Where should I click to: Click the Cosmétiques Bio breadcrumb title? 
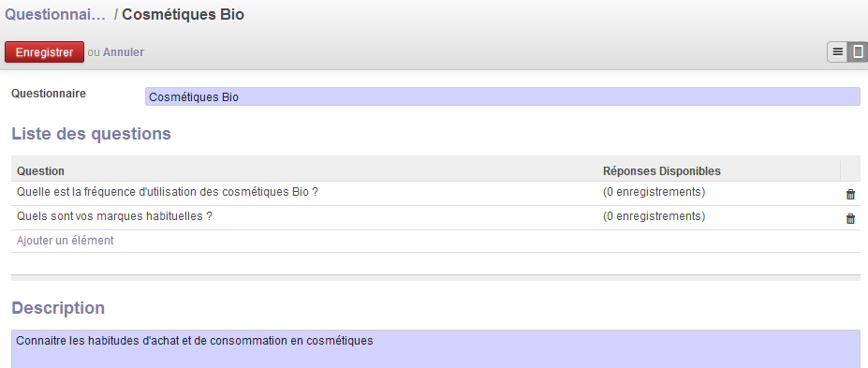[x=184, y=15]
